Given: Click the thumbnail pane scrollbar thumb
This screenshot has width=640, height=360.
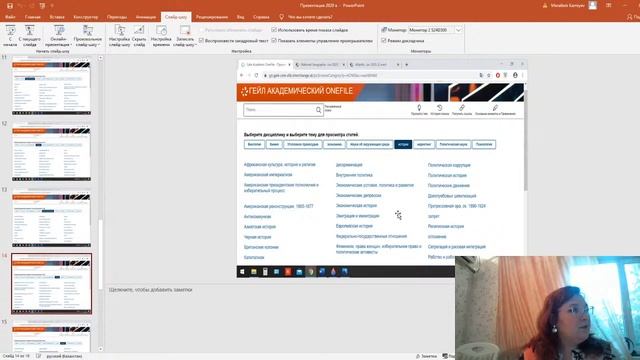Looking at the screenshot, I should [100, 255].
